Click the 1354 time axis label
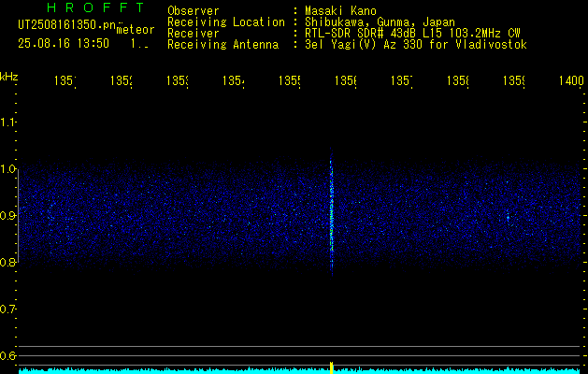 click(234, 81)
